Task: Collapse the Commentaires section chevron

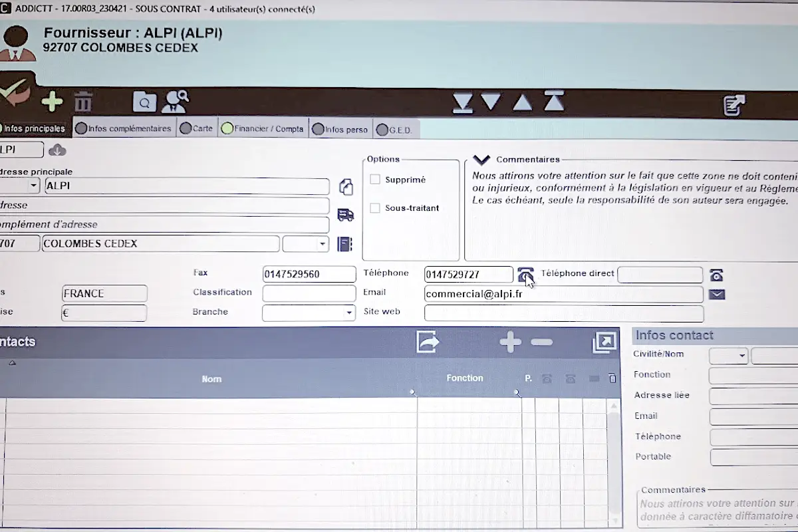Action: point(481,160)
